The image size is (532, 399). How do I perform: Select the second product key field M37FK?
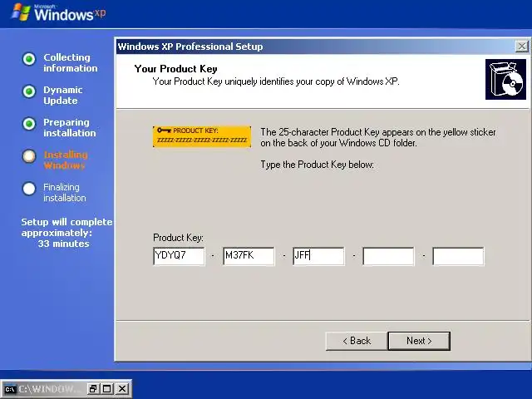click(x=249, y=256)
